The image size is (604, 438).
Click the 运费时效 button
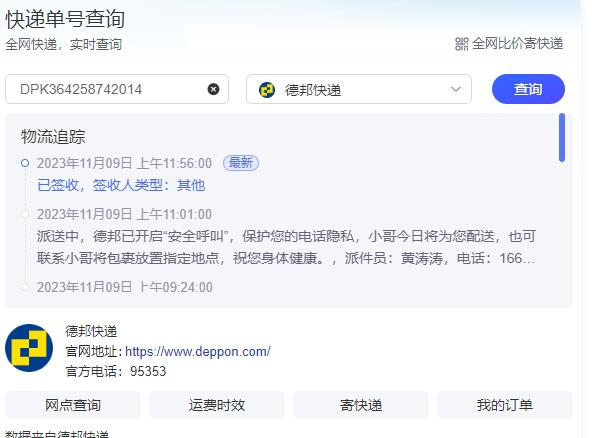(x=216, y=405)
